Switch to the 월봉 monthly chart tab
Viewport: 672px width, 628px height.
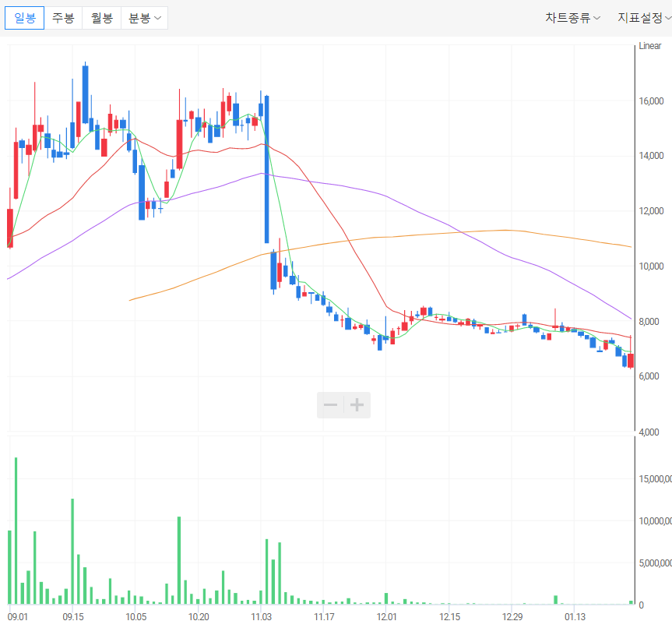point(101,18)
